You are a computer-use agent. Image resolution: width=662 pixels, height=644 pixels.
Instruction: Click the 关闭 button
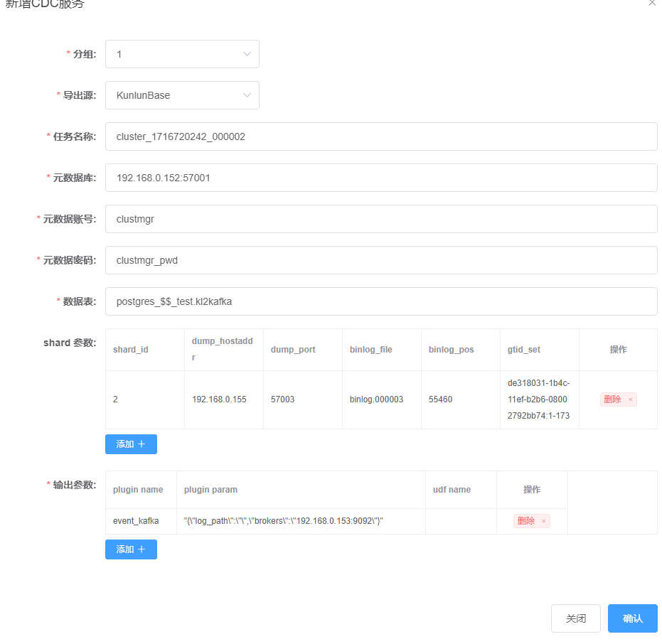[575, 618]
